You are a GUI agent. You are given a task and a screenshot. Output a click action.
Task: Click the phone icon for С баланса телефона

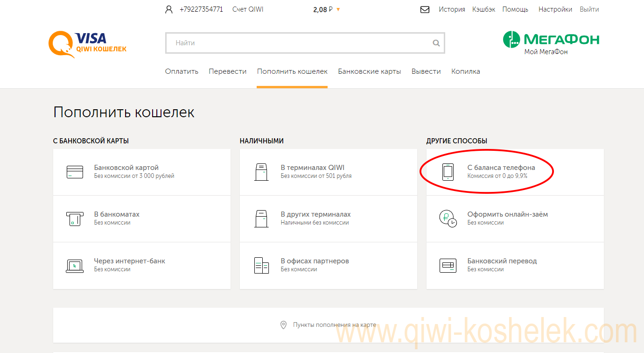tap(448, 172)
